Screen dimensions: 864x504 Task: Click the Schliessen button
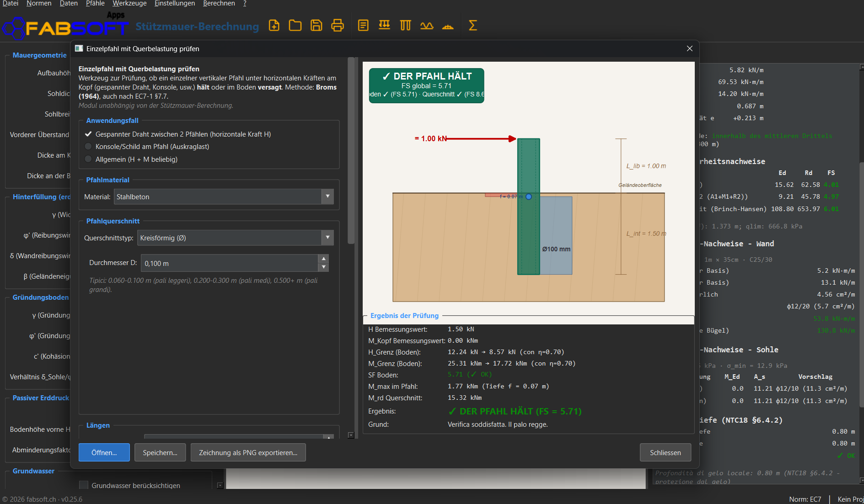click(x=665, y=452)
